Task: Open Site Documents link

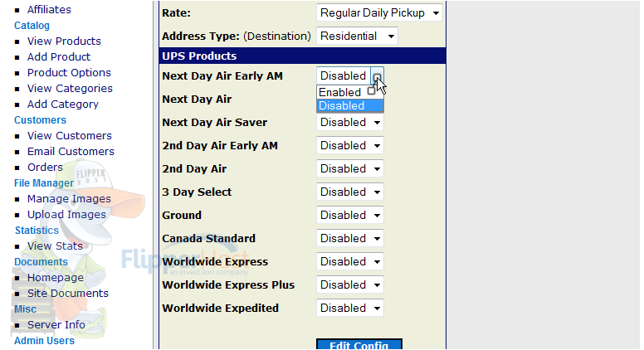Action: (68, 294)
